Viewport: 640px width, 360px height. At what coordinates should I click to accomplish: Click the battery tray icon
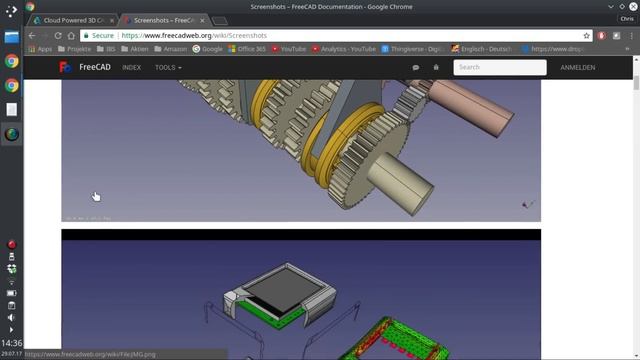11,293
